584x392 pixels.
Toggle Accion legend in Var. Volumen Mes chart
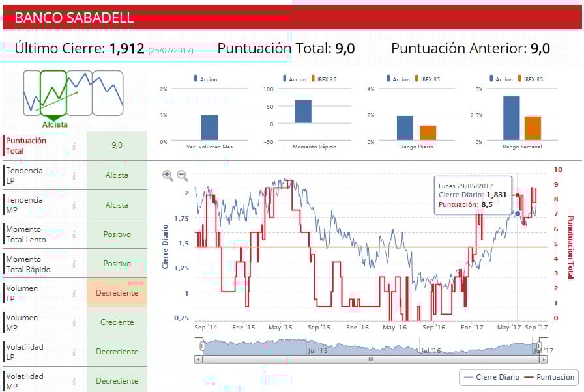click(x=205, y=79)
